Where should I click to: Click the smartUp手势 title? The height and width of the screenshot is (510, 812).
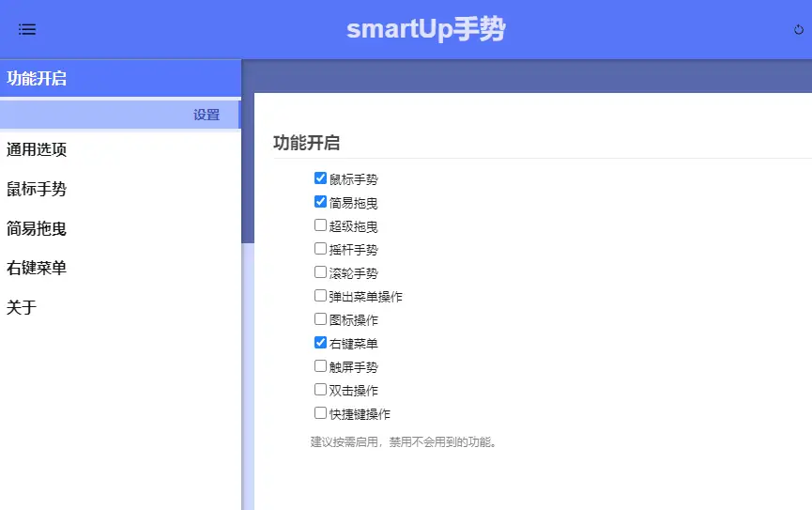click(425, 29)
